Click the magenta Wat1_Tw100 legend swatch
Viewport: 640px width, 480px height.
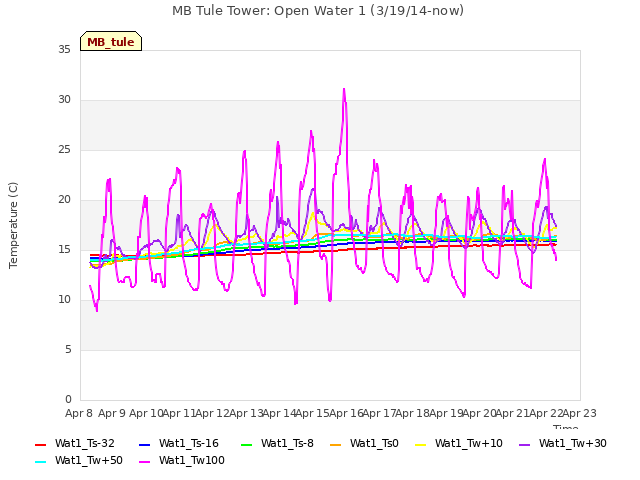click(144, 462)
